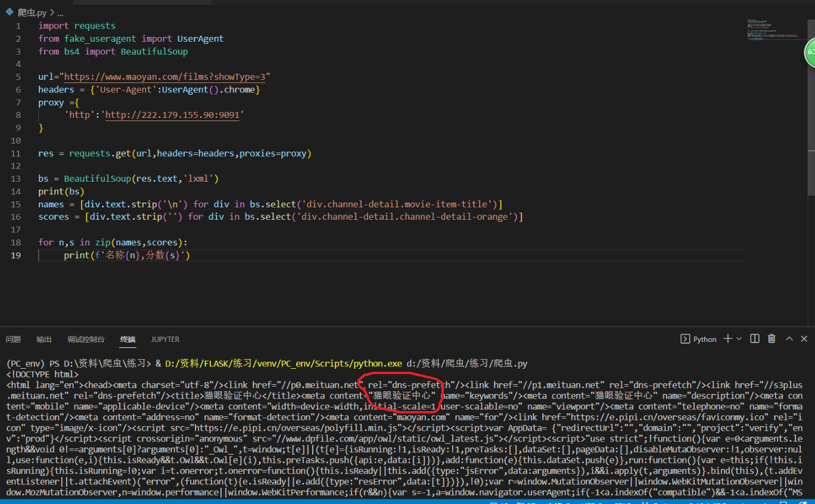Click the Python file icon in the breadcrumb
Screen dimensions: 815x504
coord(10,12)
